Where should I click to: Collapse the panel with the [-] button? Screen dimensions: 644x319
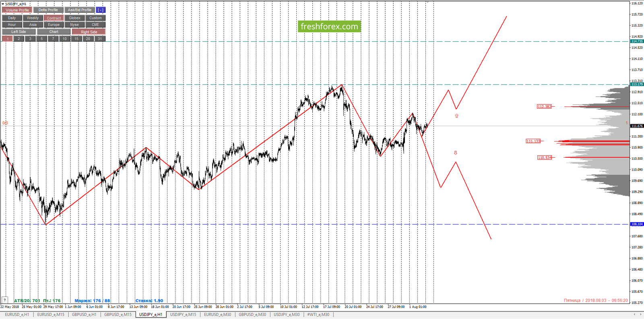click(x=101, y=10)
